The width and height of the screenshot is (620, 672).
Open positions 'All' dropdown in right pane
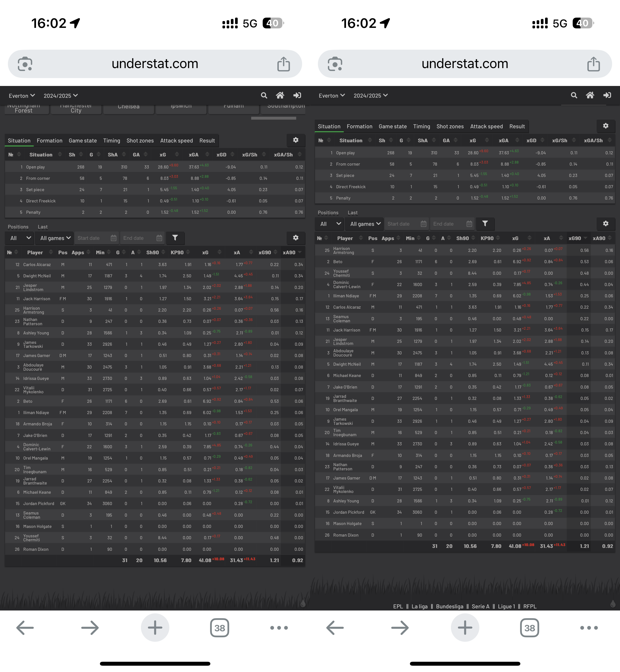click(x=329, y=224)
